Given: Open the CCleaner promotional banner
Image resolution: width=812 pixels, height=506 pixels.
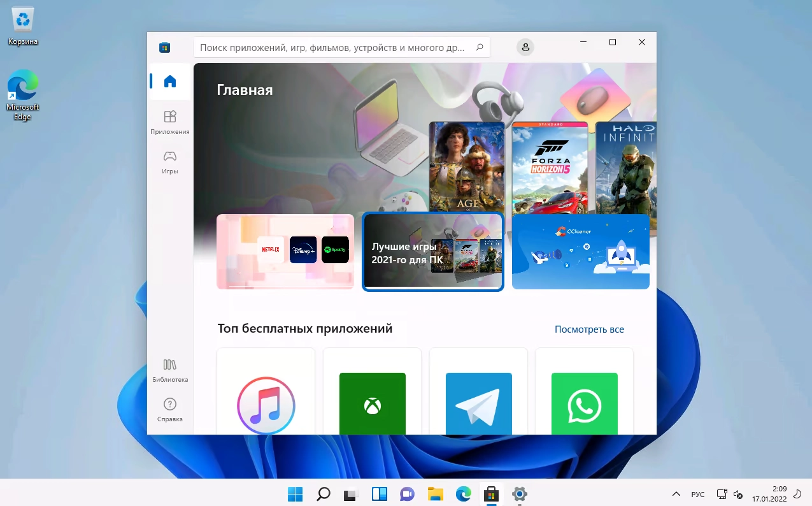Looking at the screenshot, I should click(580, 251).
